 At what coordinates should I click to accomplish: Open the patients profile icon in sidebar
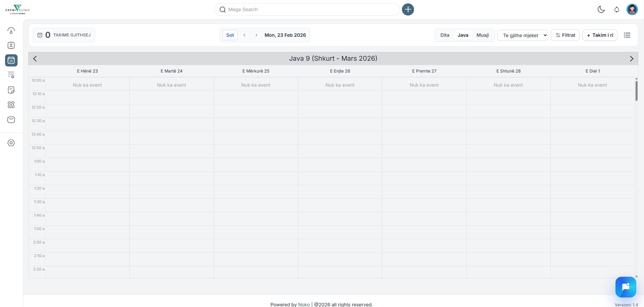[x=11, y=46]
